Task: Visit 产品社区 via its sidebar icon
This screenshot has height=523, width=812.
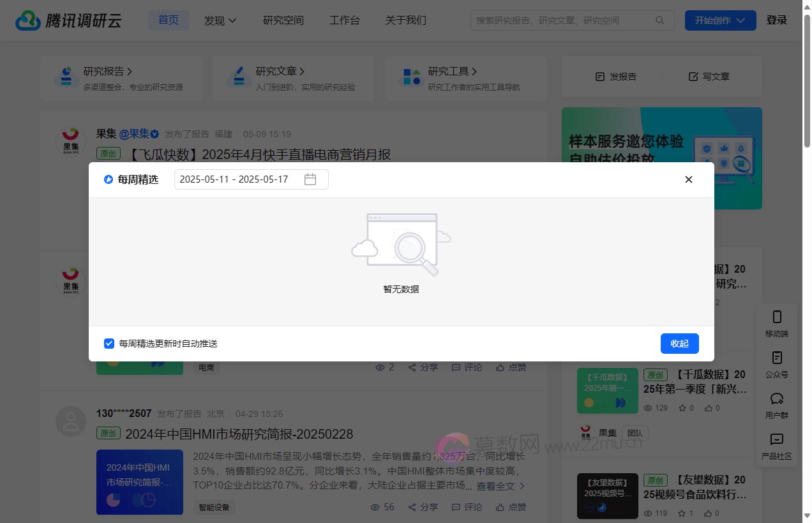Action: (x=776, y=439)
